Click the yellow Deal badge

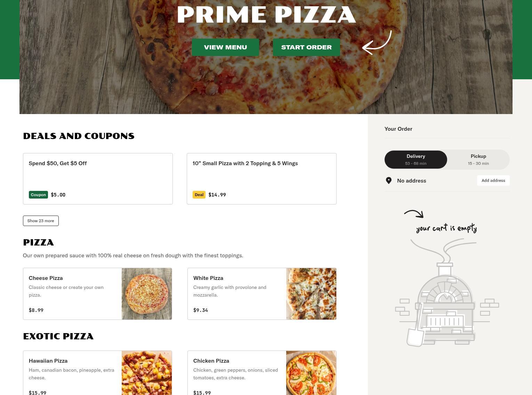[x=199, y=195]
